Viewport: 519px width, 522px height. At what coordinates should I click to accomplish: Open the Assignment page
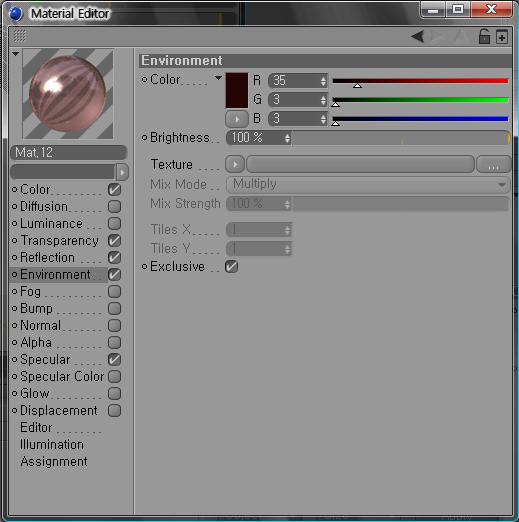pyautogui.click(x=54, y=462)
